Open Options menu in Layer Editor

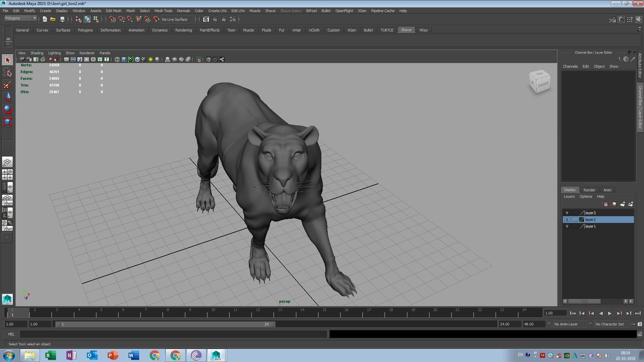click(586, 197)
